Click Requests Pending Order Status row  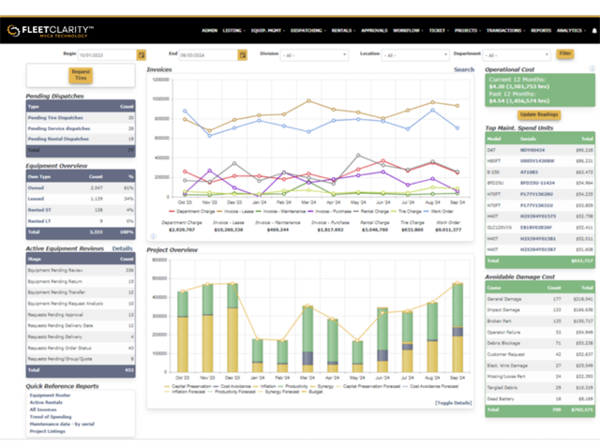(80, 348)
